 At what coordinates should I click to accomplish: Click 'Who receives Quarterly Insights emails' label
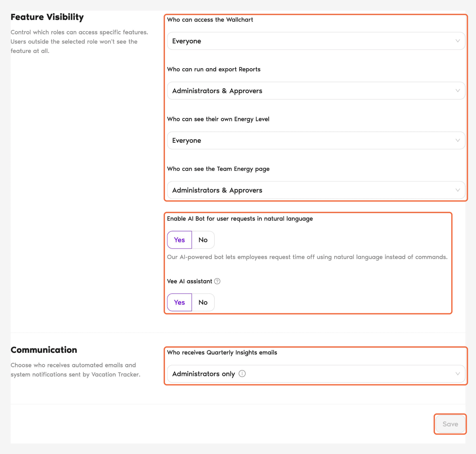222,353
